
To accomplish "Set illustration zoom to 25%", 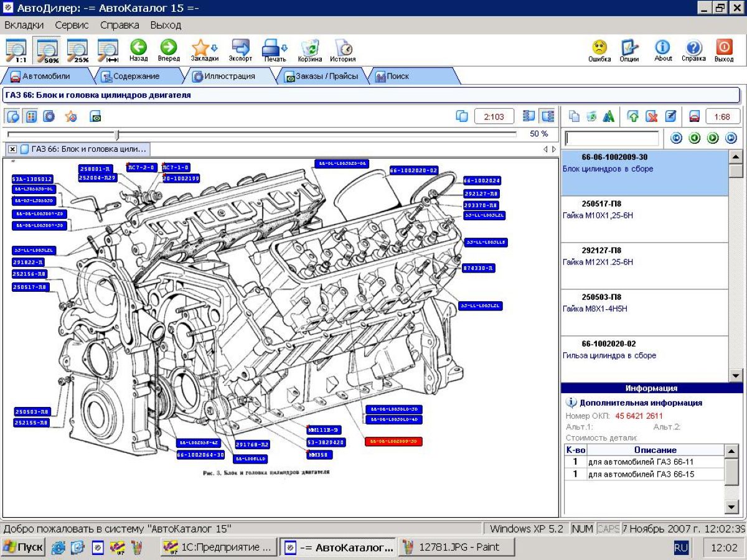I will coord(78,51).
